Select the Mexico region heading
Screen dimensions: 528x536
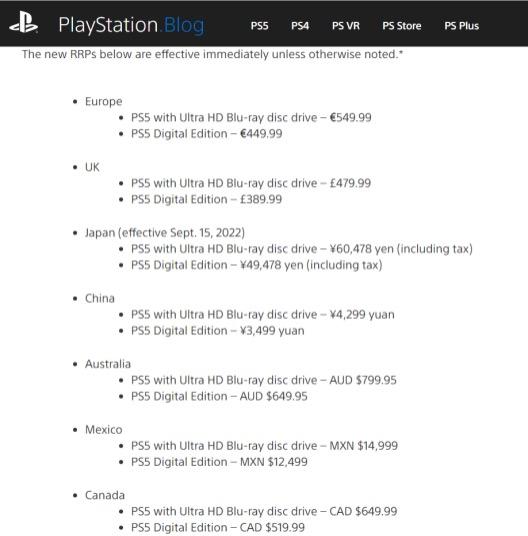click(x=104, y=430)
